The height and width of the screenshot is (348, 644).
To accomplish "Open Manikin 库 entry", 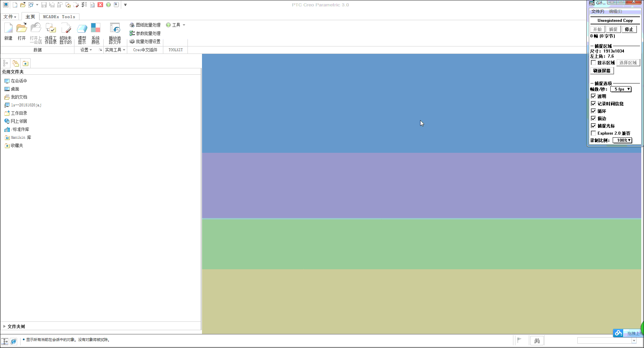I will (x=18, y=137).
